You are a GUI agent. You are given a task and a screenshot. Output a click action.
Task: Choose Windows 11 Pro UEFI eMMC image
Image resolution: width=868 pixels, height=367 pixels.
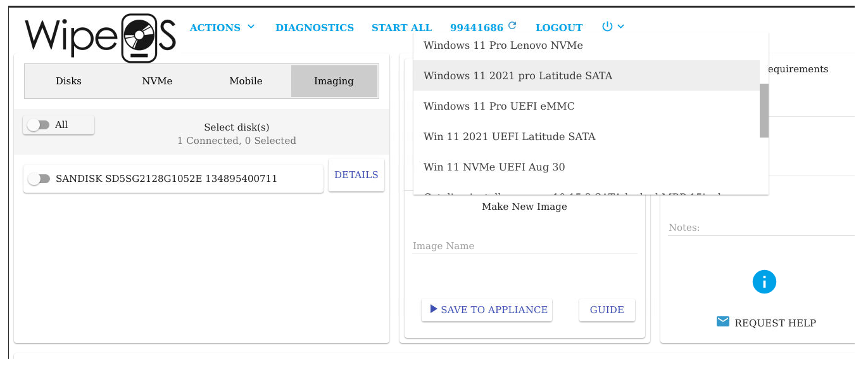click(586, 106)
